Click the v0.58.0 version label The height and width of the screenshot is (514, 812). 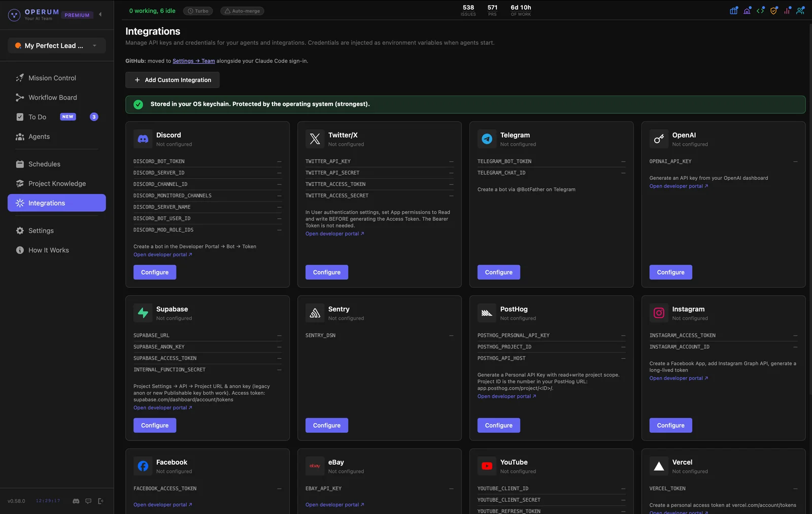[16, 501]
